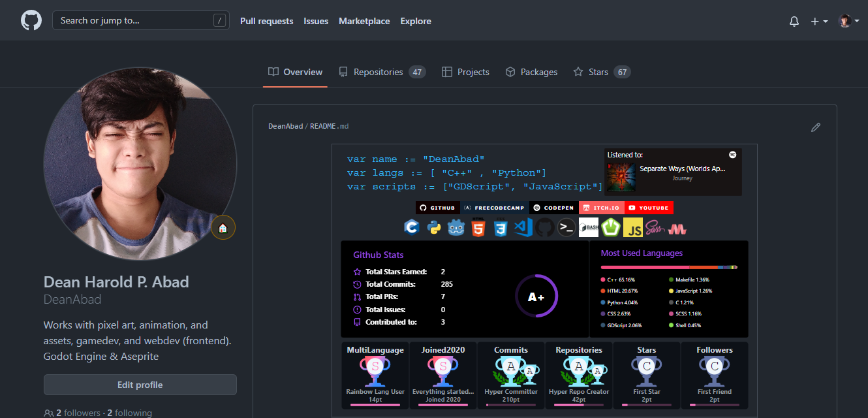The width and height of the screenshot is (868, 418).
Task: Open the user avatar menu
Action: pyautogui.click(x=848, y=21)
